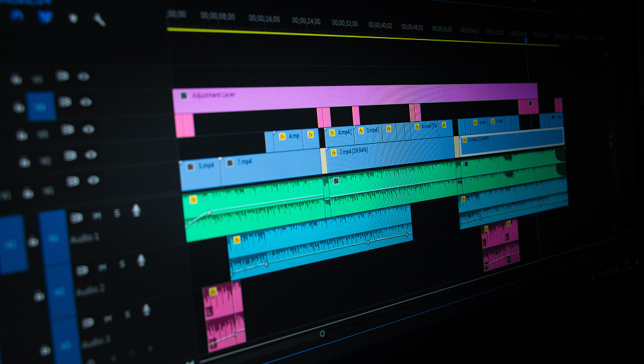Hide the topmost video track using its eye
Image resolution: width=644 pixels, height=364 pixels.
point(83,77)
